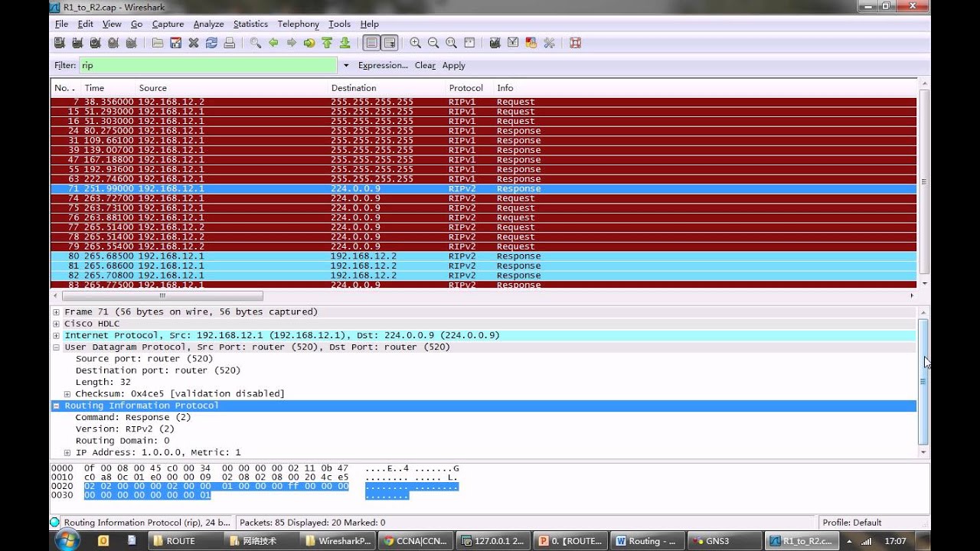Open a capture file icon

[158, 43]
